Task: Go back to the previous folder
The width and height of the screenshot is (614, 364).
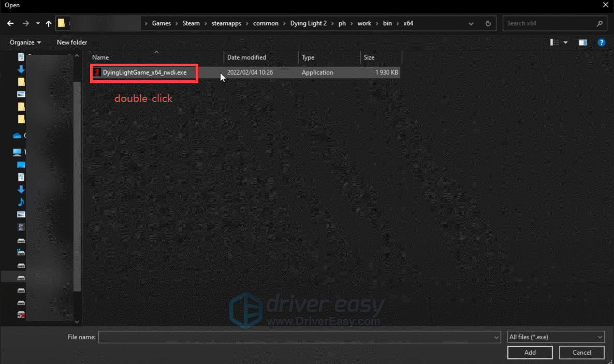Action: point(10,23)
